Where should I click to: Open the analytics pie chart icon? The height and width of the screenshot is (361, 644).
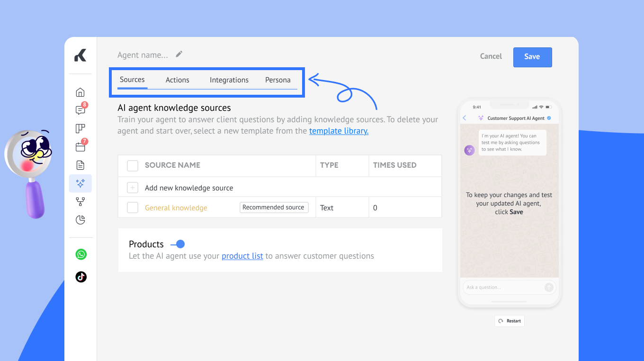80,220
